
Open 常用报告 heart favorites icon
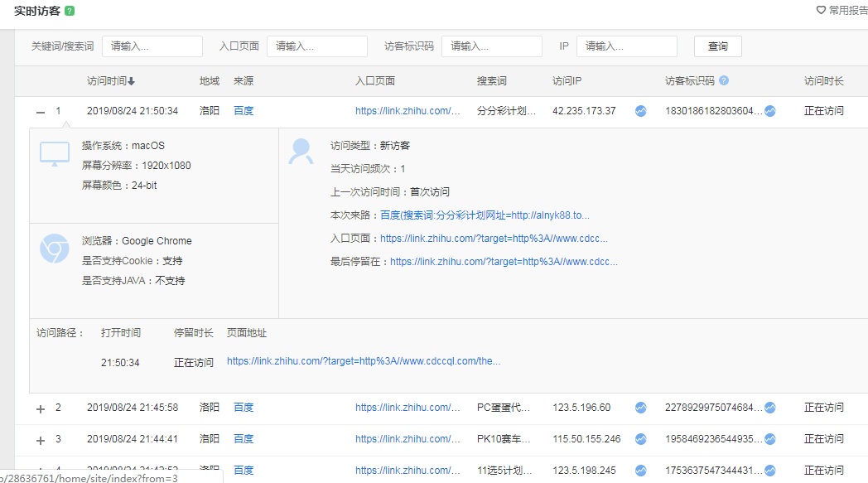pos(821,10)
